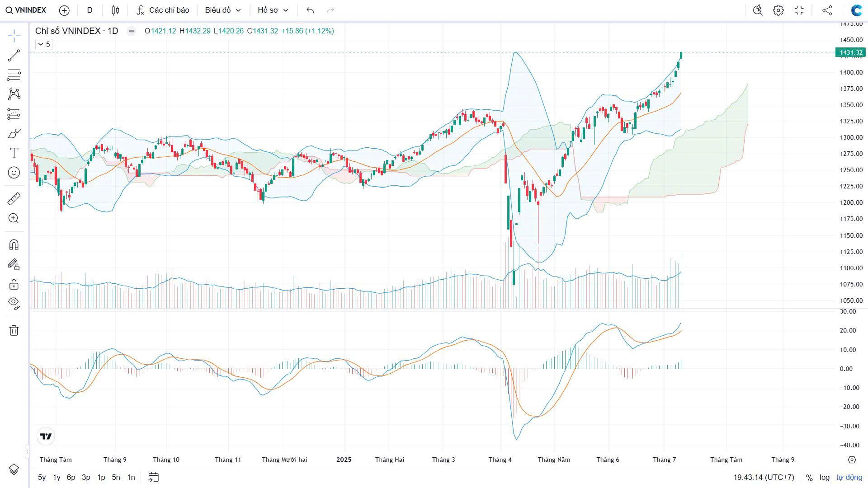Select the 3p time range
Image resolution: width=868 pixels, height=488 pixels.
pos(86,478)
